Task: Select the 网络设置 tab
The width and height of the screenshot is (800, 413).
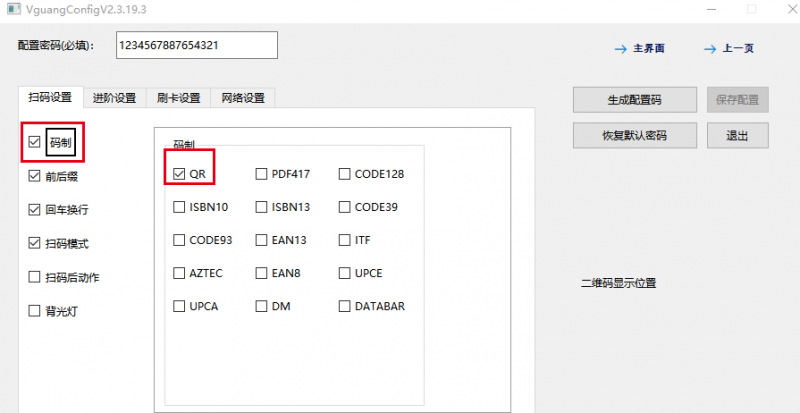Action: [x=243, y=98]
